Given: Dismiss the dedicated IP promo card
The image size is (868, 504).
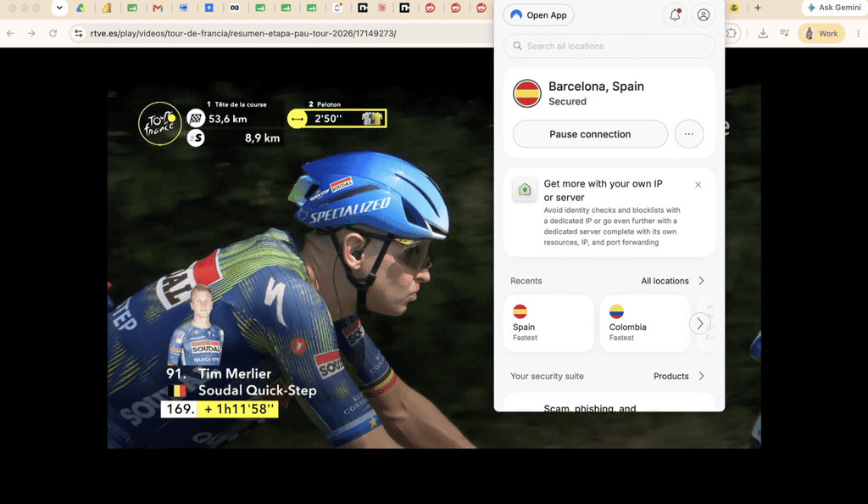Looking at the screenshot, I should pyautogui.click(x=698, y=185).
